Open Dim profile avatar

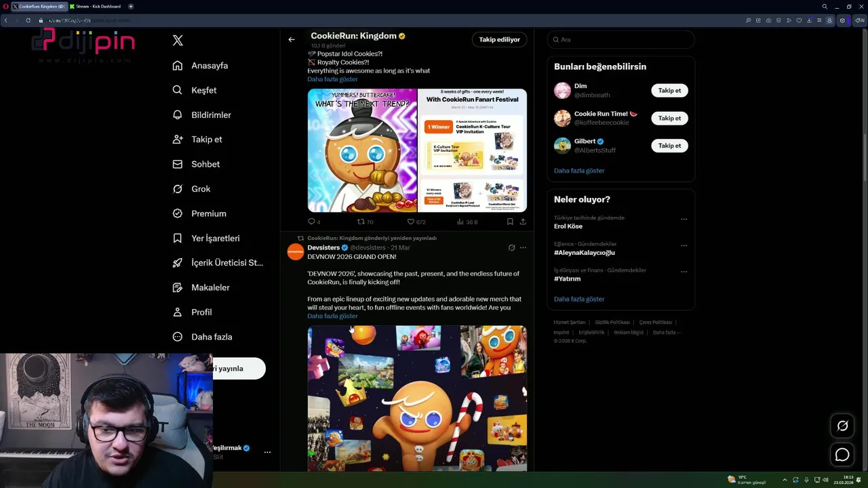click(x=562, y=90)
